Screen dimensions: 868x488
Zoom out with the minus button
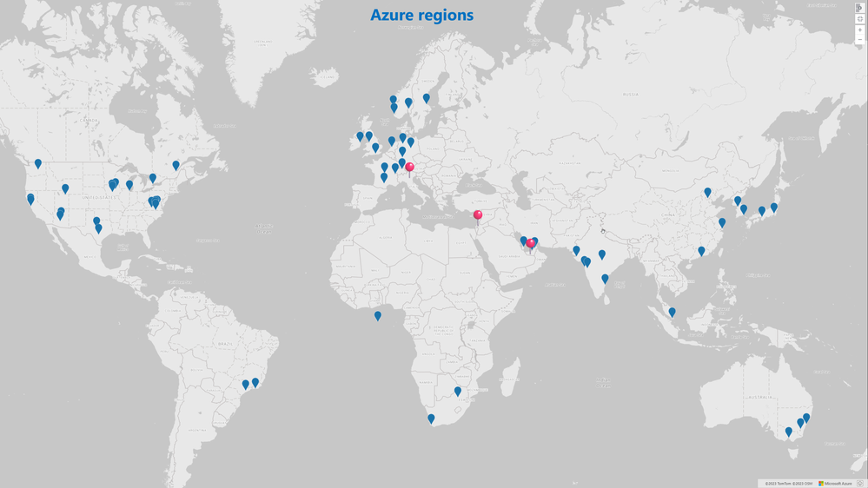(859, 40)
